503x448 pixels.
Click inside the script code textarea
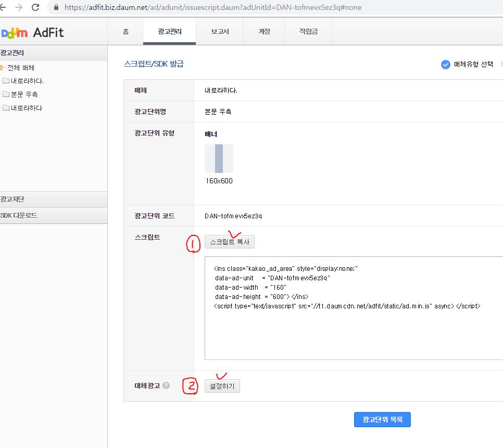[x=353, y=308]
